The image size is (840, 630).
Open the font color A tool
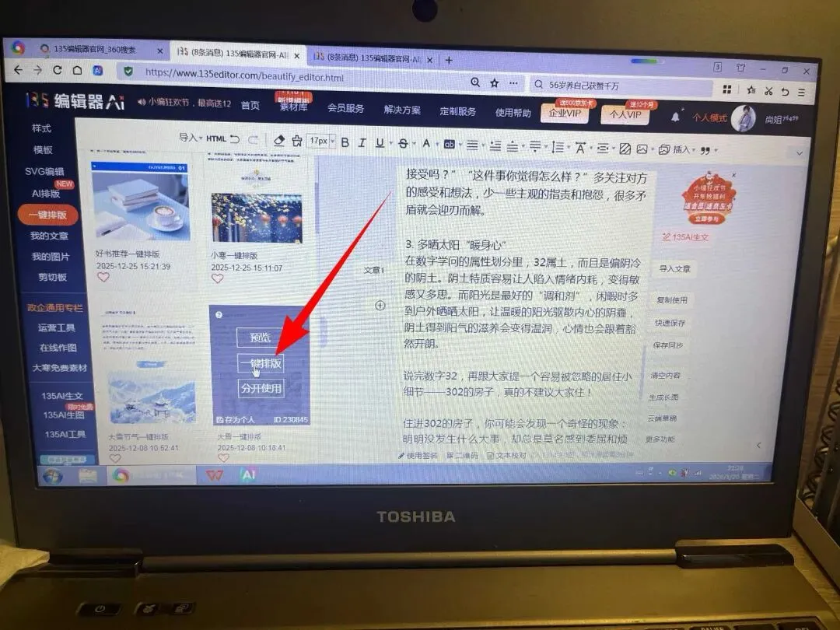point(426,143)
